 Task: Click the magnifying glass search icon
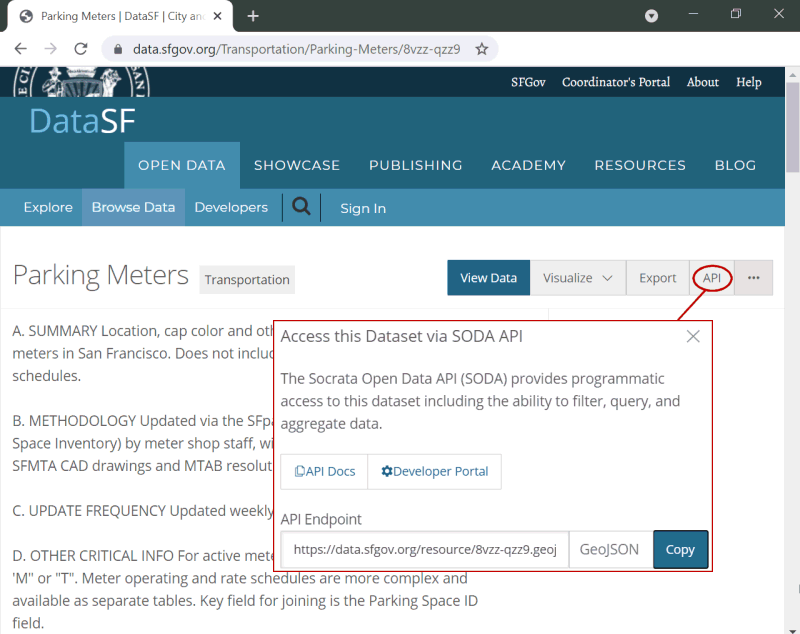(x=301, y=207)
